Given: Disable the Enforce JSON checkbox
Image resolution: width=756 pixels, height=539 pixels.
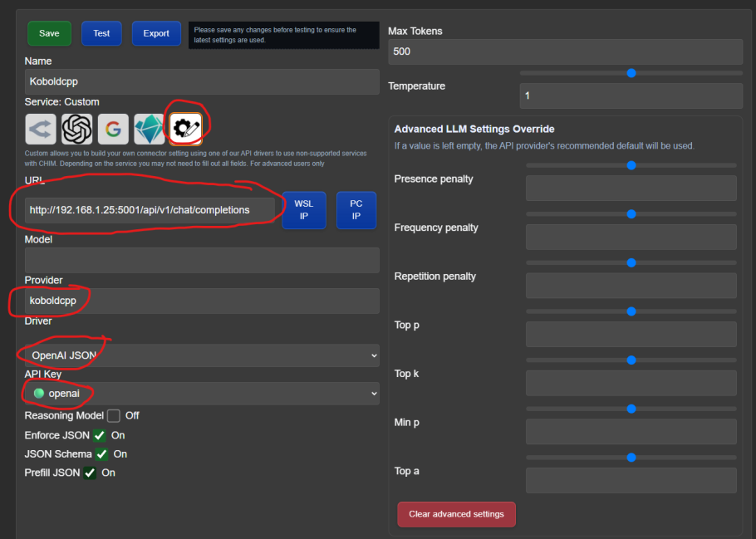Looking at the screenshot, I should [100, 435].
